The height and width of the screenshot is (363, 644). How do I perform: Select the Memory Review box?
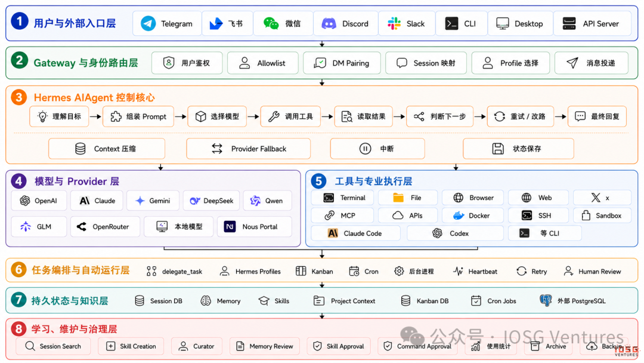tap(265, 346)
